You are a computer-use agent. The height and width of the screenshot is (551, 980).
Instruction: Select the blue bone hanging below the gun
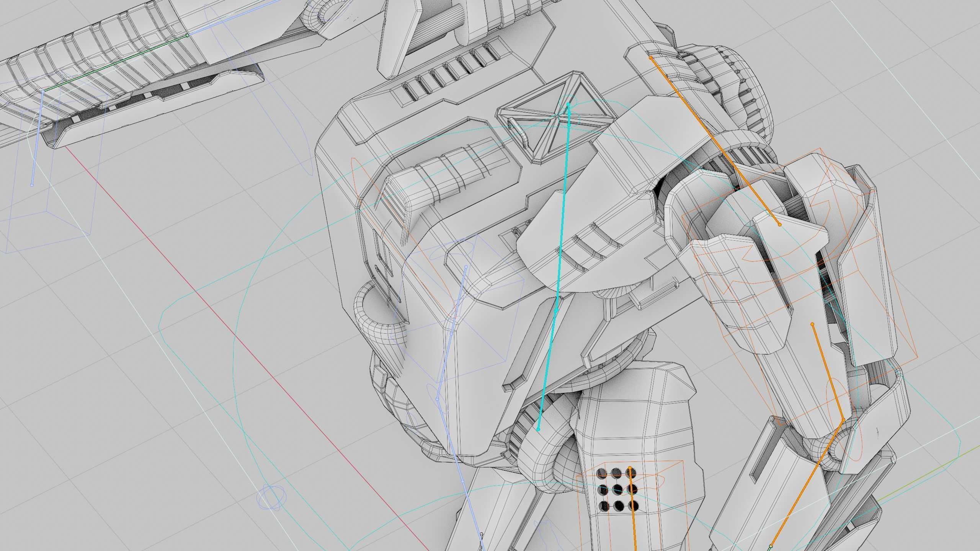coord(37,138)
